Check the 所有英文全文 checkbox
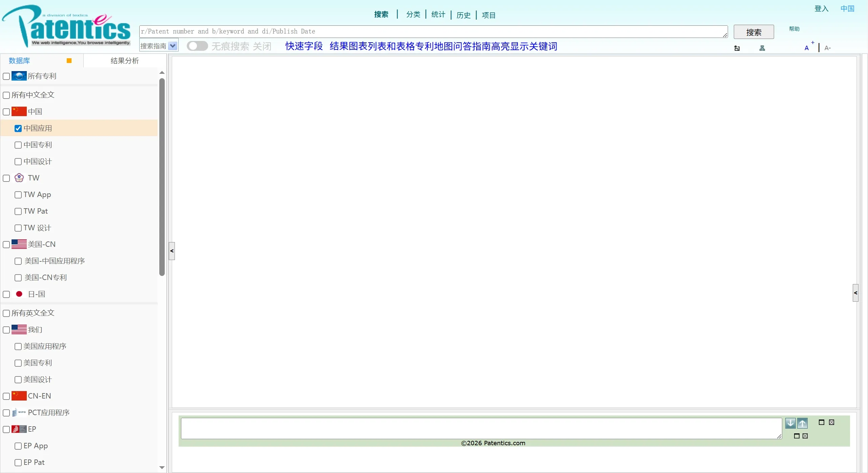The width and height of the screenshot is (868, 473). [x=6, y=313]
